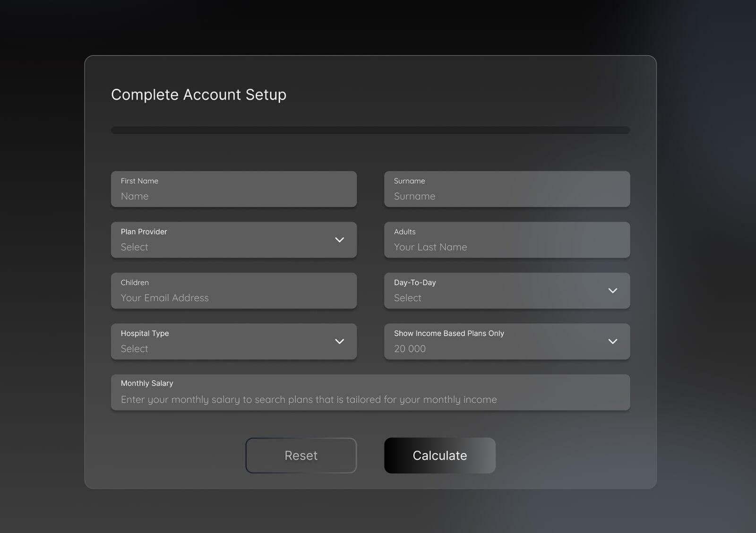The width and height of the screenshot is (756, 533).
Task: Click the Your Email Address placeholder
Action: click(x=164, y=298)
